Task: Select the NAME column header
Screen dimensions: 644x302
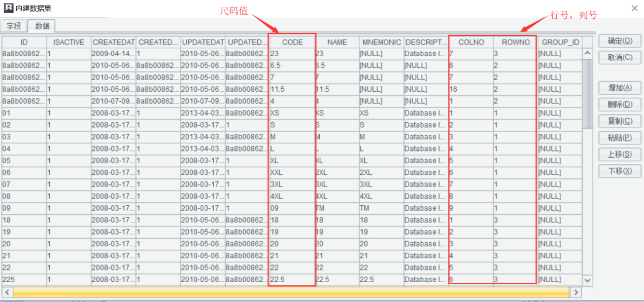Action: pos(337,42)
